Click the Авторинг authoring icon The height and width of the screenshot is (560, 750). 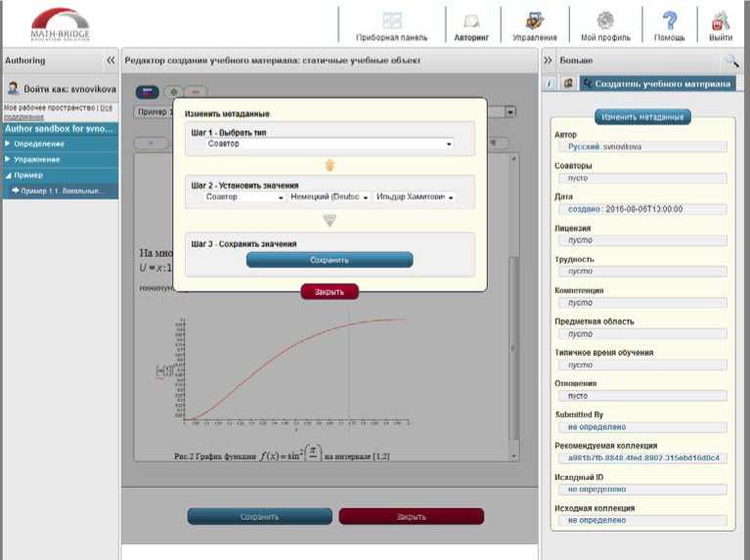tap(471, 22)
